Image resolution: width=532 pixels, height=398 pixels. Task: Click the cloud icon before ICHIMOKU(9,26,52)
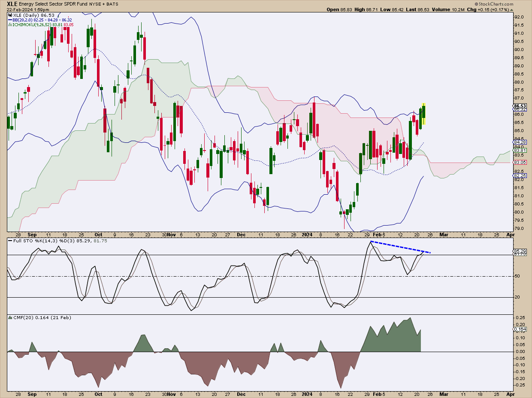(10, 24)
